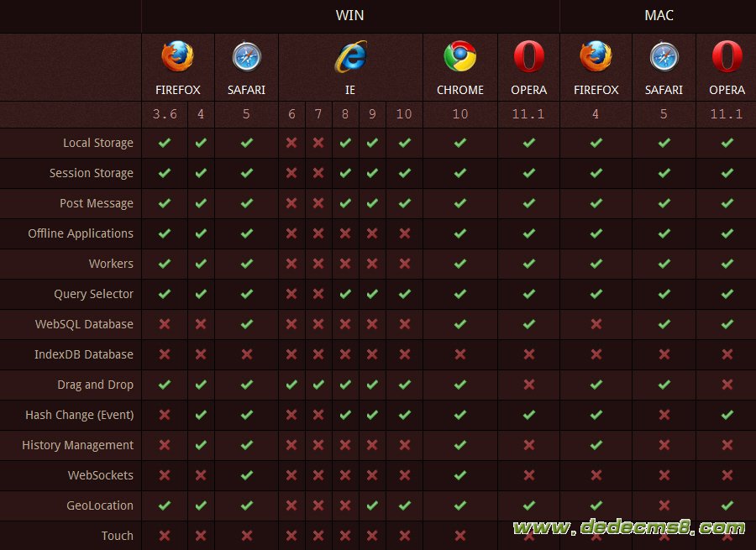Click the GeoLocation feature label
This screenshot has height=550, width=756.
(100, 505)
